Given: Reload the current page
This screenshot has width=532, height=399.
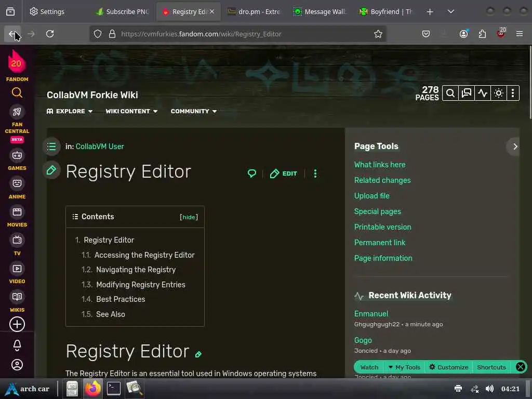Looking at the screenshot, I should tap(50, 34).
